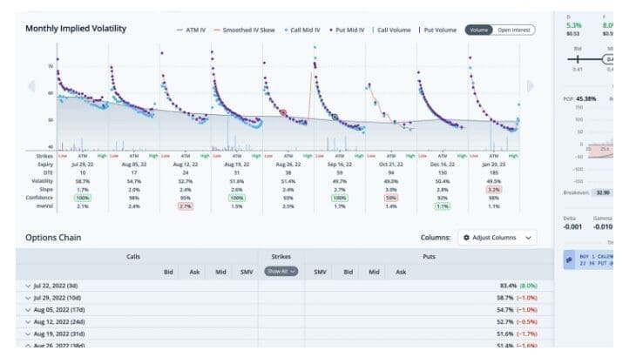The width and height of the screenshot is (643, 364).
Task: Click the left chart navigation arrow
Action: click(31, 85)
